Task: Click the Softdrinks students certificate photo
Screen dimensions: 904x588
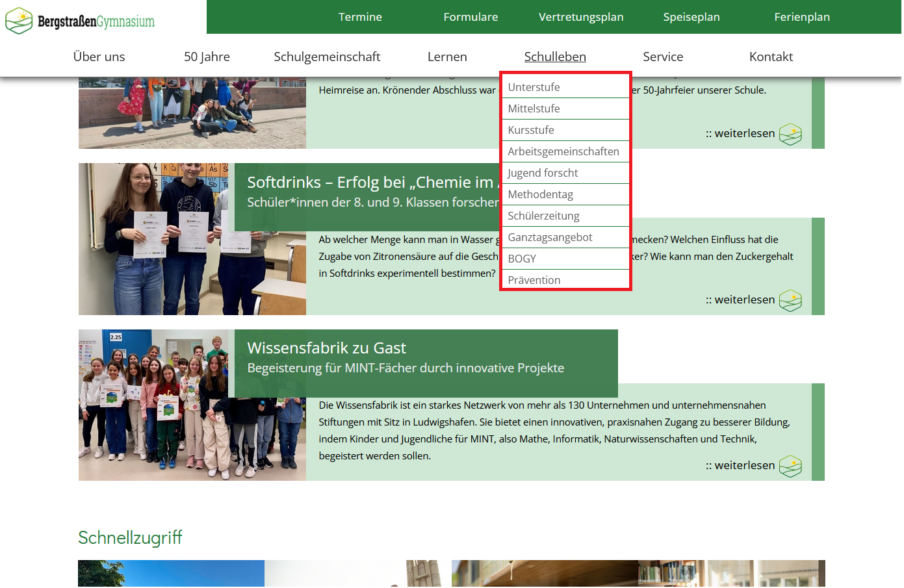Action: pyautogui.click(x=156, y=239)
